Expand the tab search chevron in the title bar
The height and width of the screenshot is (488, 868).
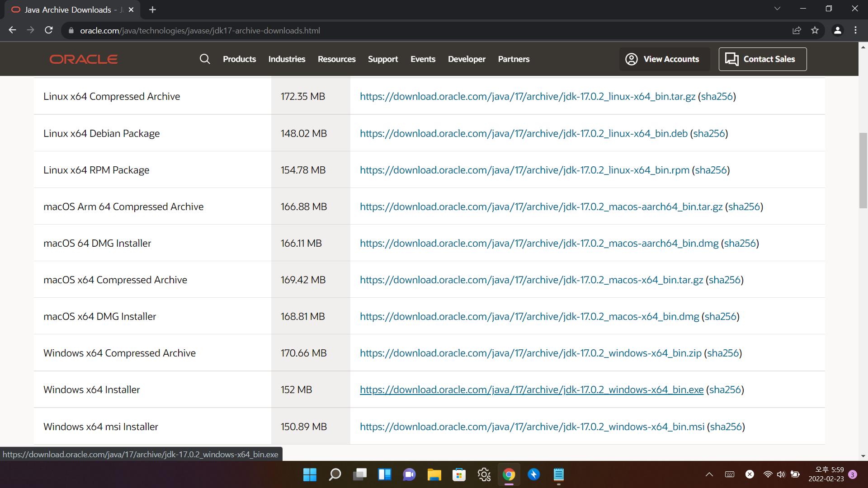point(777,9)
